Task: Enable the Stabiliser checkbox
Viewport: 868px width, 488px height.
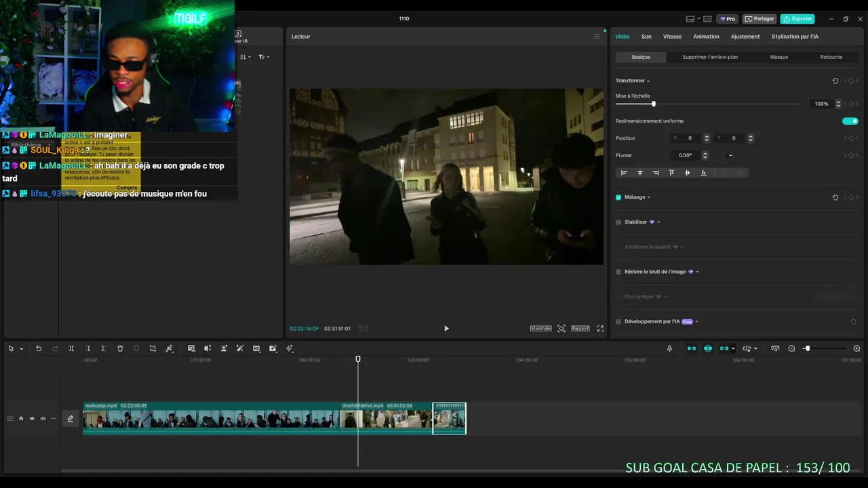Action: pos(618,222)
